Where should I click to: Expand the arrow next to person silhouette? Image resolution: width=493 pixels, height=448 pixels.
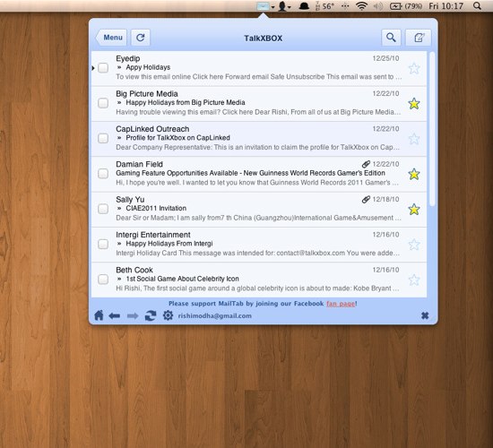click(x=290, y=7)
